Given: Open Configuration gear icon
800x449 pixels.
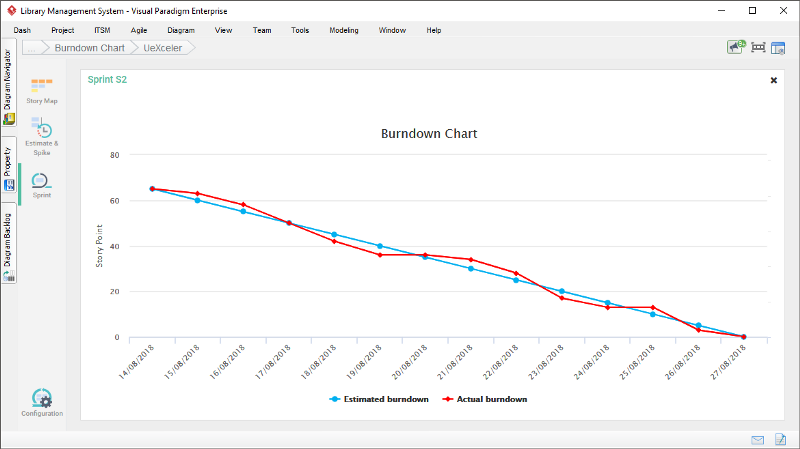Looking at the screenshot, I should click(x=41, y=402).
